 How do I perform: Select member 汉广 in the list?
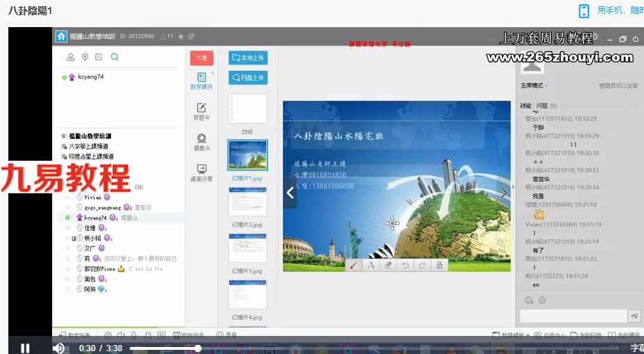(90, 248)
